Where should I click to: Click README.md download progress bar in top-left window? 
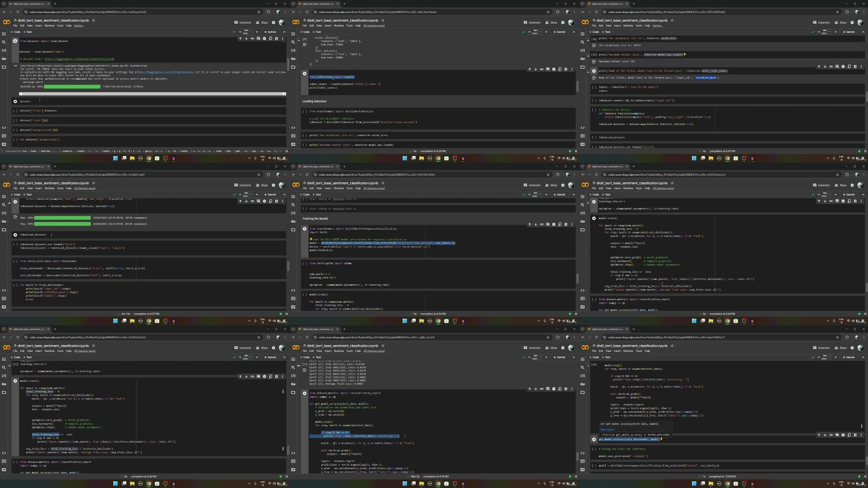tap(72, 87)
